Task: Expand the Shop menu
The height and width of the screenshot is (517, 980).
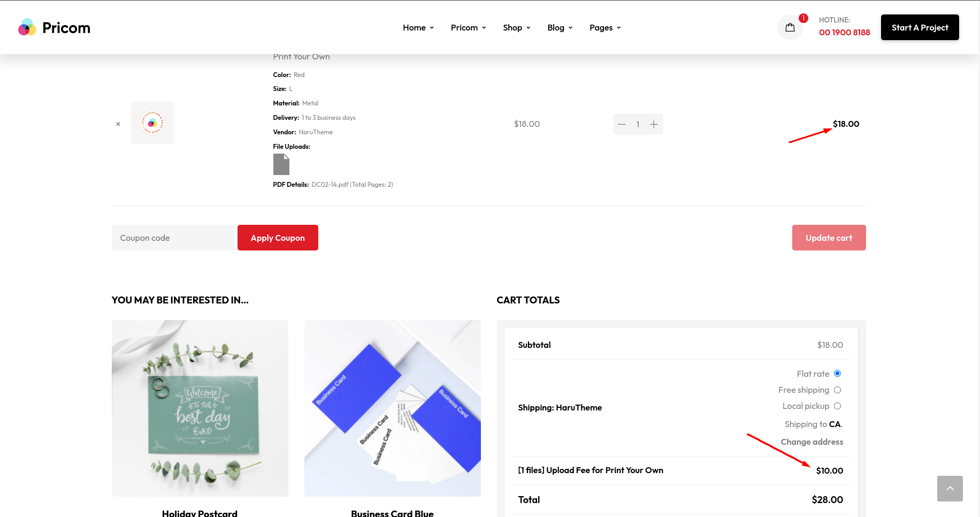Action: tap(517, 28)
